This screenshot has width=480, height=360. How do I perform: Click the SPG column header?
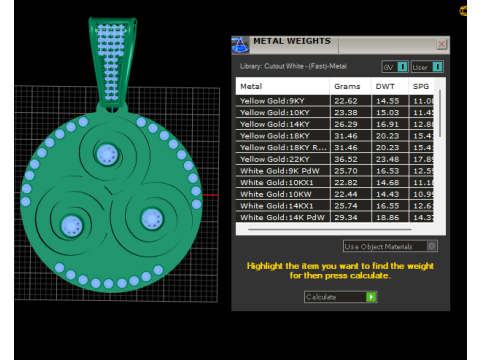[x=421, y=86]
